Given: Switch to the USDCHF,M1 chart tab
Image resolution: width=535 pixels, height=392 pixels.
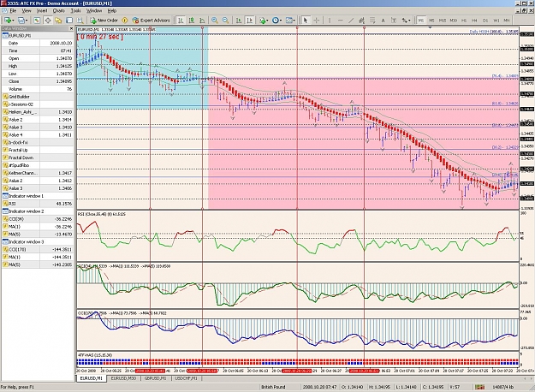Looking at the screenshot, I should 186,378.
